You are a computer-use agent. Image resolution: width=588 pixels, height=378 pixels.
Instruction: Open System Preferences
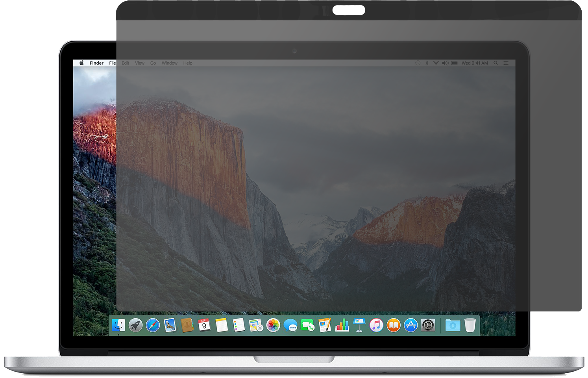[x=427, y=325]
